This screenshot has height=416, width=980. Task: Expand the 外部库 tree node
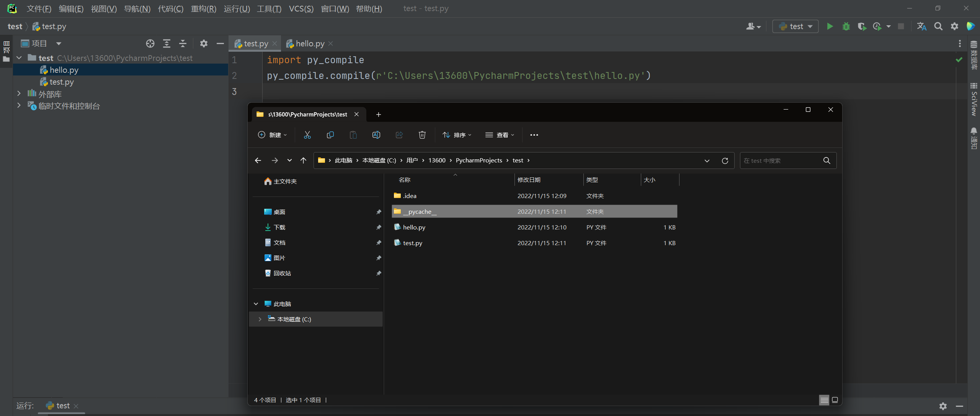(x=19, y=94)
